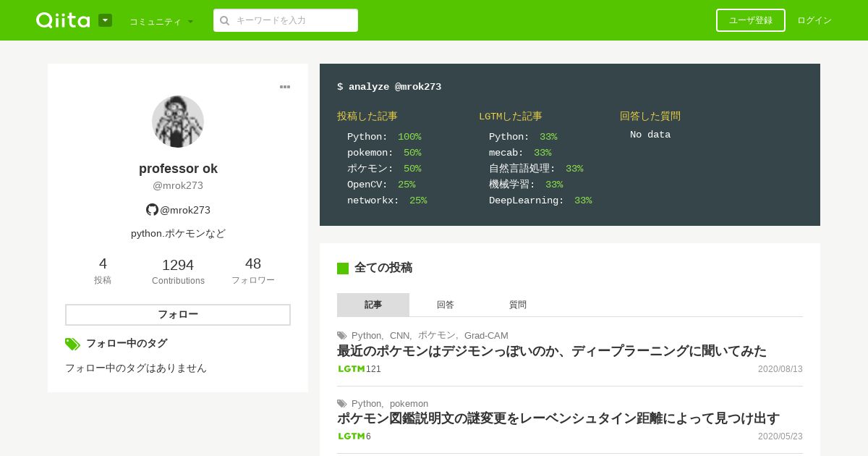Switch to the 質問 tab
The height and width of the screenshot is (456, 868).
click(x=518, y=305)
